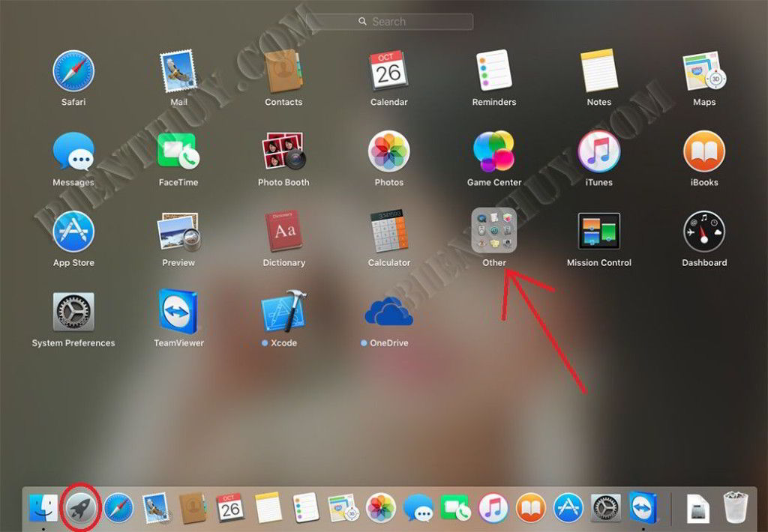
Task: Open Reminders icon in the Dock
Action: 306,508
